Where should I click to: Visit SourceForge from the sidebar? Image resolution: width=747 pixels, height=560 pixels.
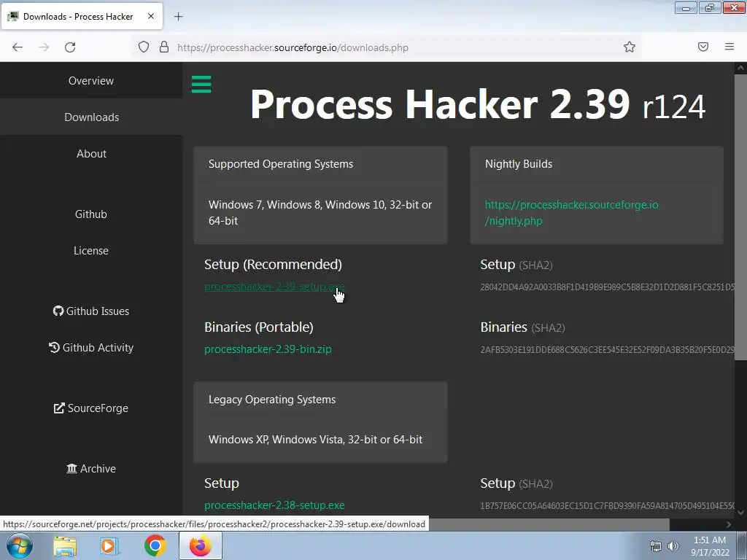point(91,408)
